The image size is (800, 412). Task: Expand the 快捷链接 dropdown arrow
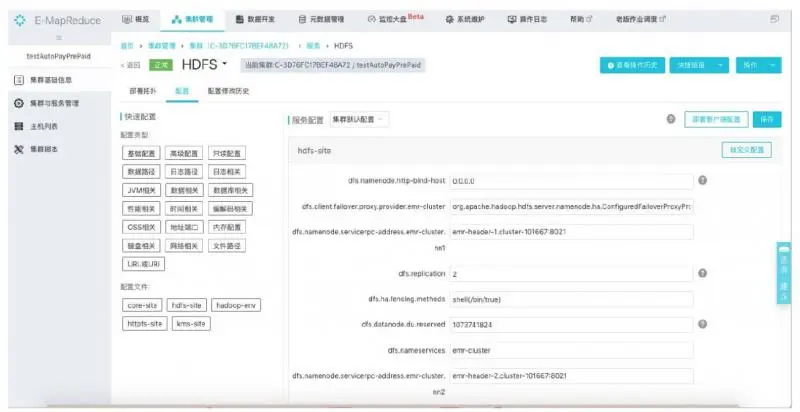(x=720, y=65)
